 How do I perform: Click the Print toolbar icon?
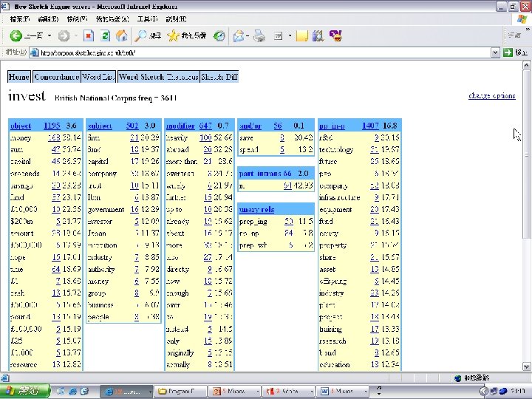(x=259, y=35)
